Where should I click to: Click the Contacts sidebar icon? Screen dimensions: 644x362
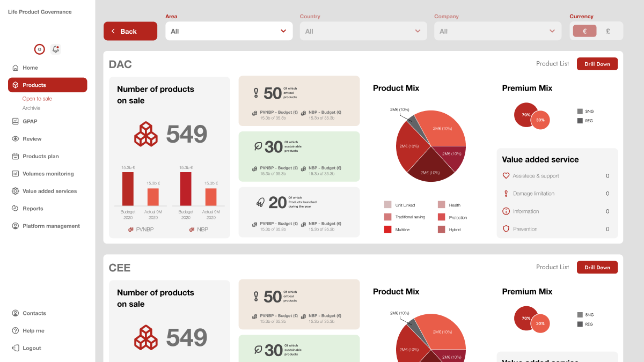[15, 313]
